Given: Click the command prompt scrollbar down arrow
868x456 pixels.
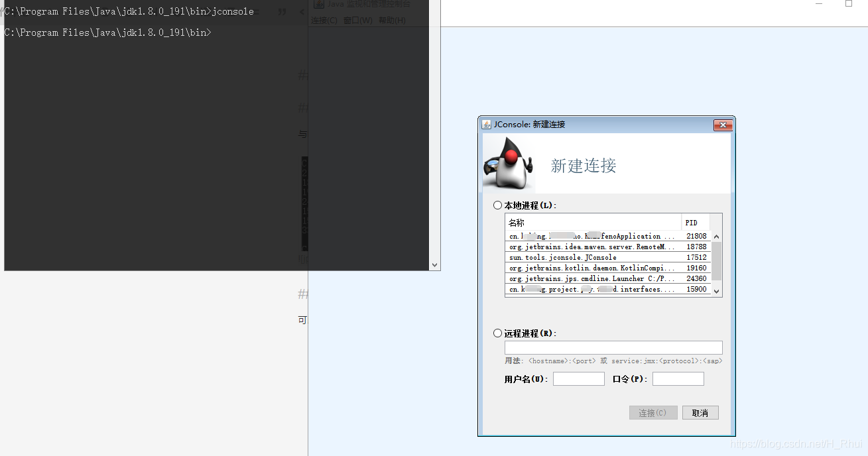Looking at the screenshot, I should click(x=435, y=265).
